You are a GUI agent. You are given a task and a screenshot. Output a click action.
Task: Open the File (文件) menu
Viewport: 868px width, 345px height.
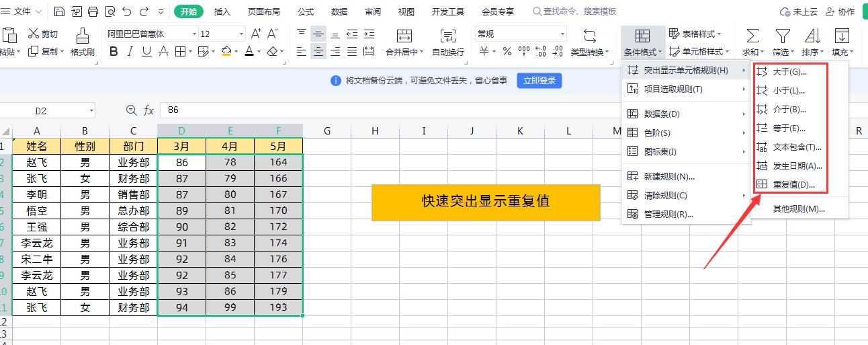(x=22, y=11)
